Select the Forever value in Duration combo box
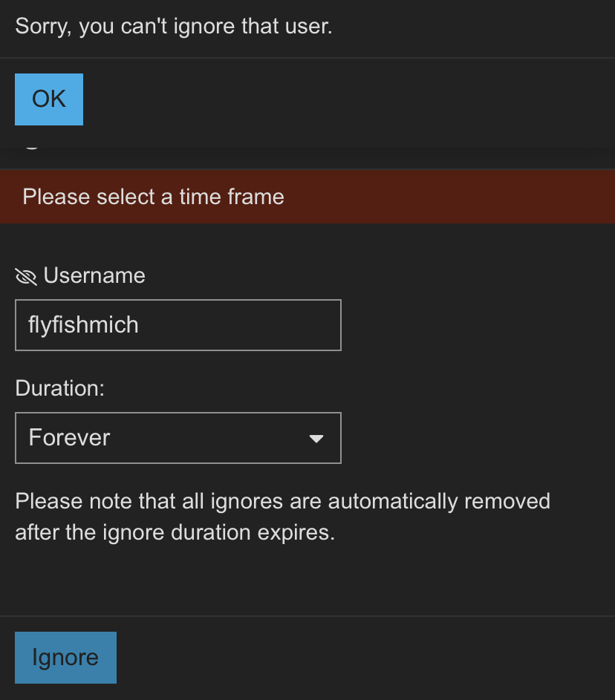The width and height of the screenshot is (615, 700). [69, 438]
